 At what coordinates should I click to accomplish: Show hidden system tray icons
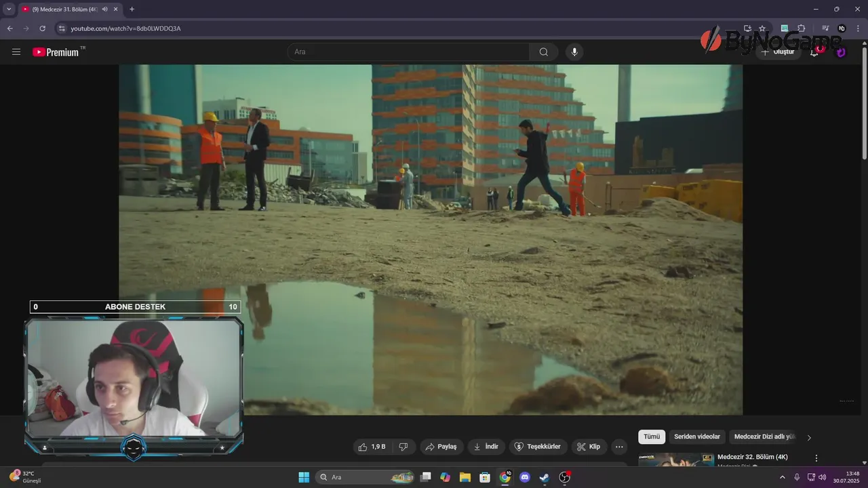coord(782,477)
